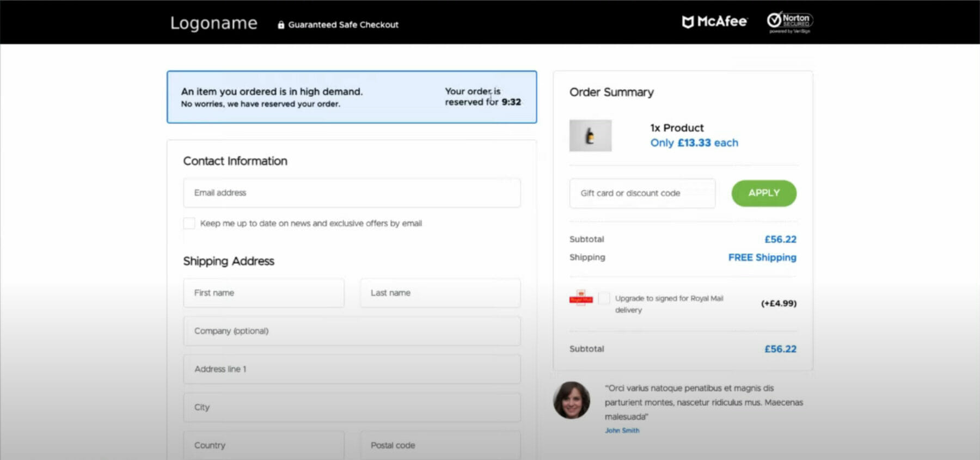980x460 pixels.
Task: Enable the email news and offers checkbox
Action: click(189, 223)
